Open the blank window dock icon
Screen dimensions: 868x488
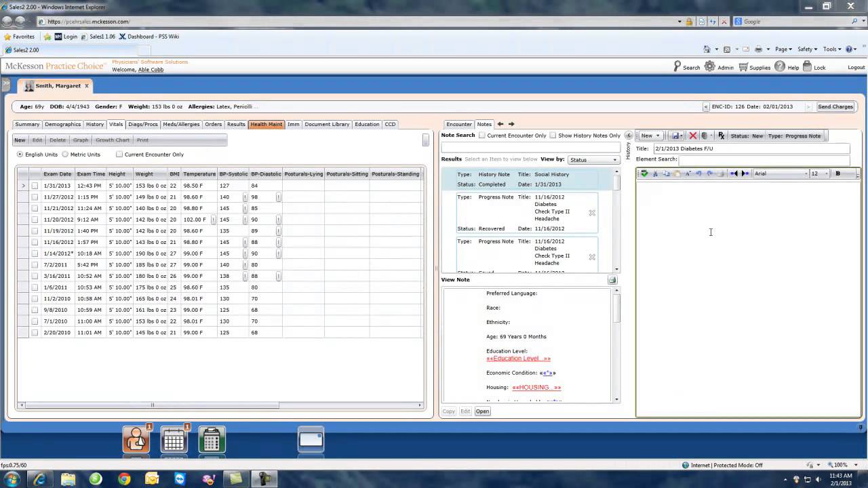click(311, 439)
